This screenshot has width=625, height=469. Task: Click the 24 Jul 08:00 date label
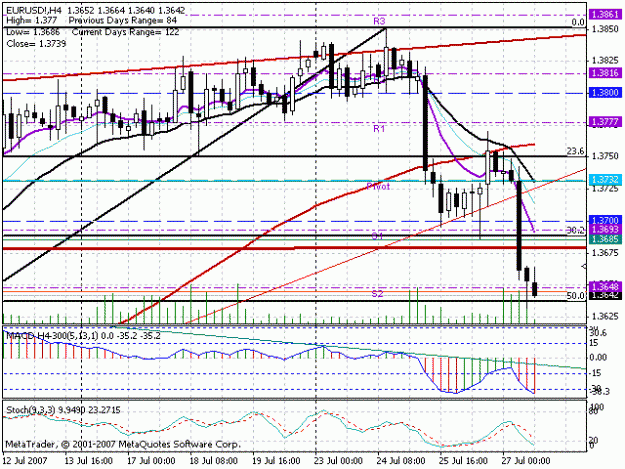pyautogui.click(x=401, y=461)
